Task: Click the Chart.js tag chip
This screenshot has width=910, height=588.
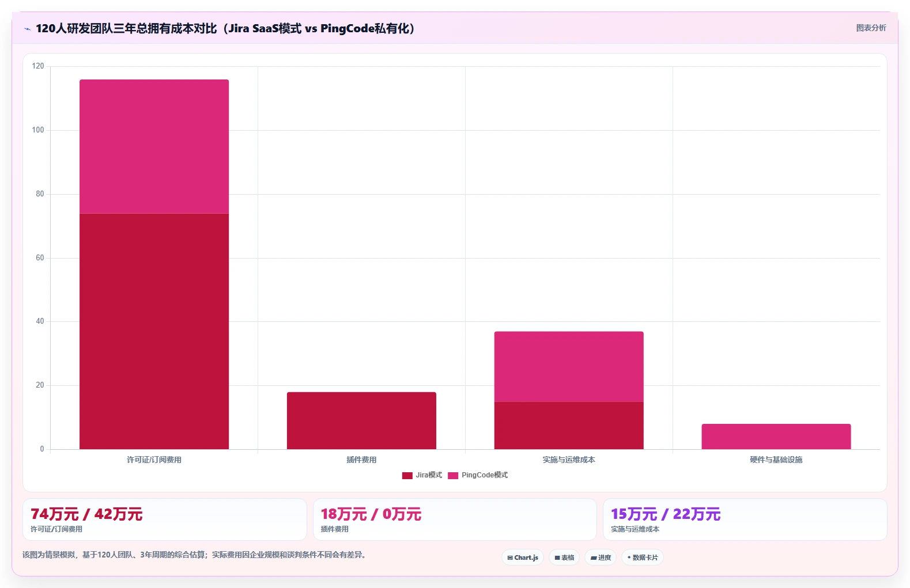Action: pos(523,557)
